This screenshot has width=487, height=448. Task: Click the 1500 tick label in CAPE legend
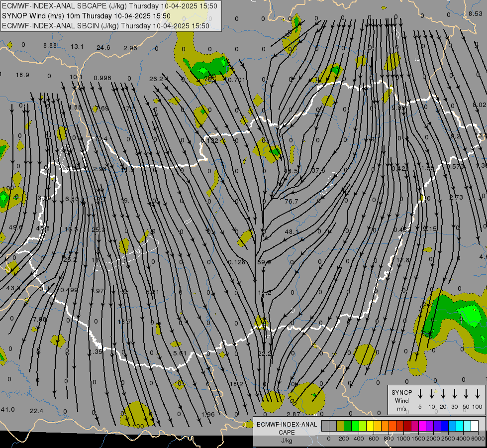[418, 439]
